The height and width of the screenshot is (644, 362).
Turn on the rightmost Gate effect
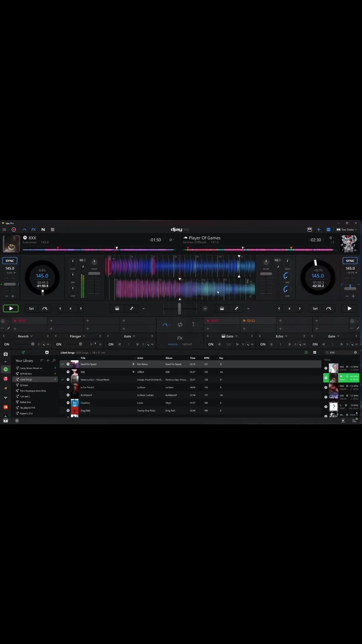coord(315,344)
